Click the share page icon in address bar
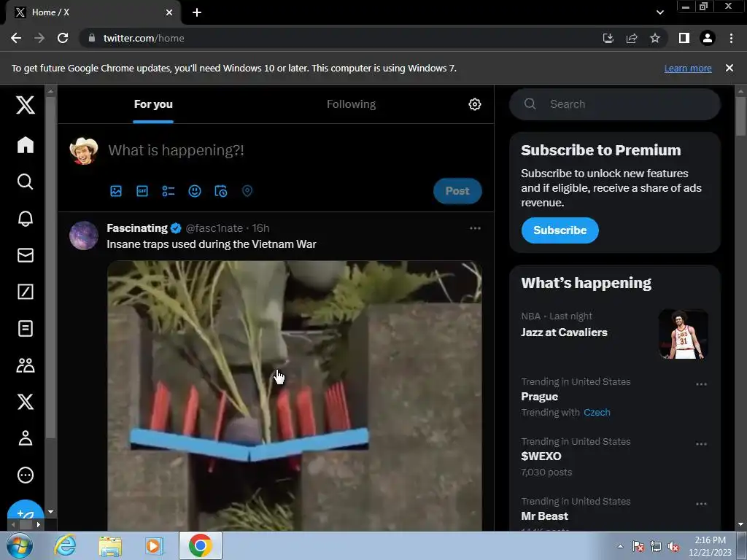Viewport: 747px width, 560px height. tap(632, 38)
